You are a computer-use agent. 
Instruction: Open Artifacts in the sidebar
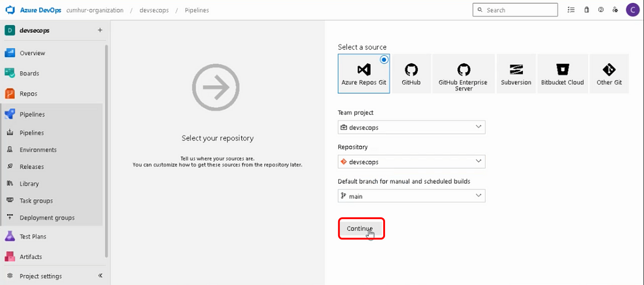point(31,256)
